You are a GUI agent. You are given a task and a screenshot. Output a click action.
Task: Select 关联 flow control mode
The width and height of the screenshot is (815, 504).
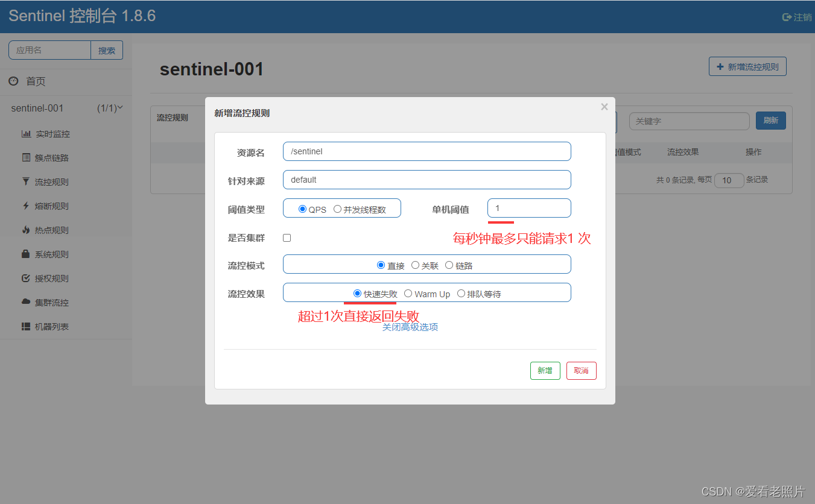pos(415,265)
